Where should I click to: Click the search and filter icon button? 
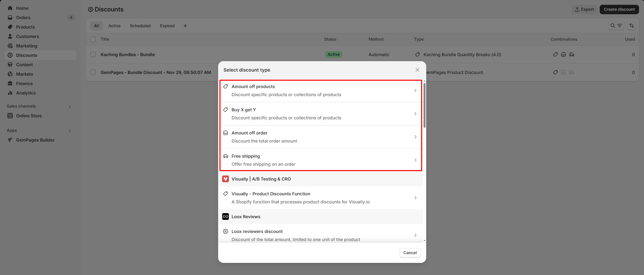[x=616, y=26]
